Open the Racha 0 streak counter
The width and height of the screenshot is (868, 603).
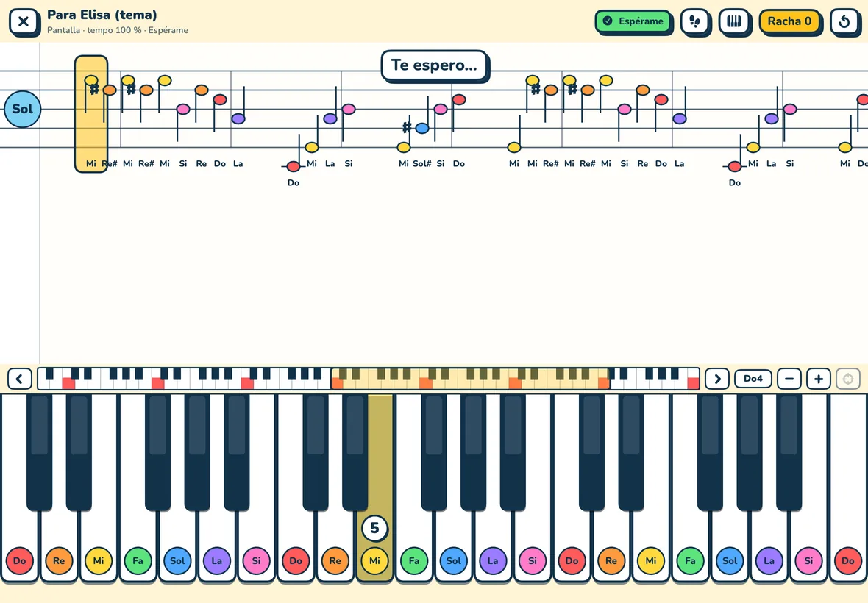[789, 21]
